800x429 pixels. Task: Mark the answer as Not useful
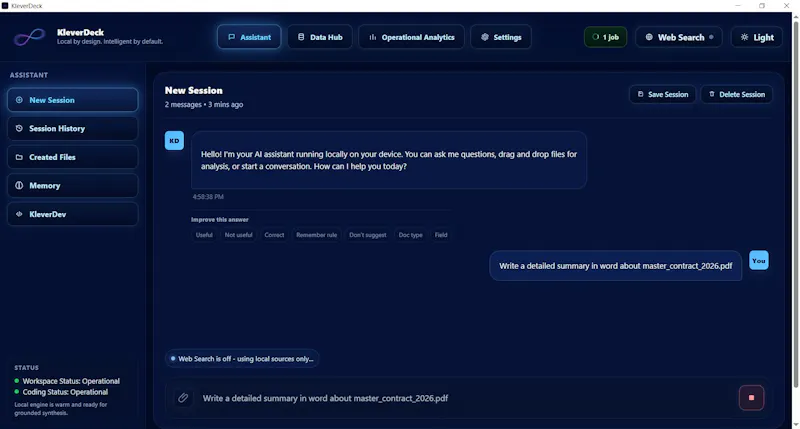pyautogui.click(x=238, y=235)
